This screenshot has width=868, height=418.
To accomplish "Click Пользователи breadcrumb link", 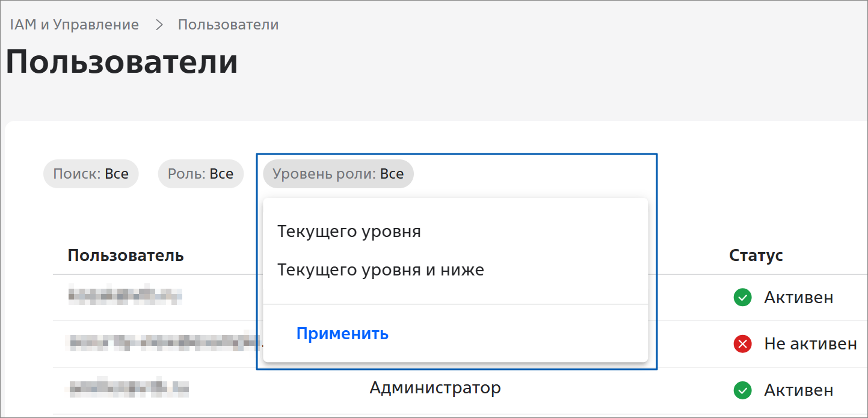I will pos(228,25).
